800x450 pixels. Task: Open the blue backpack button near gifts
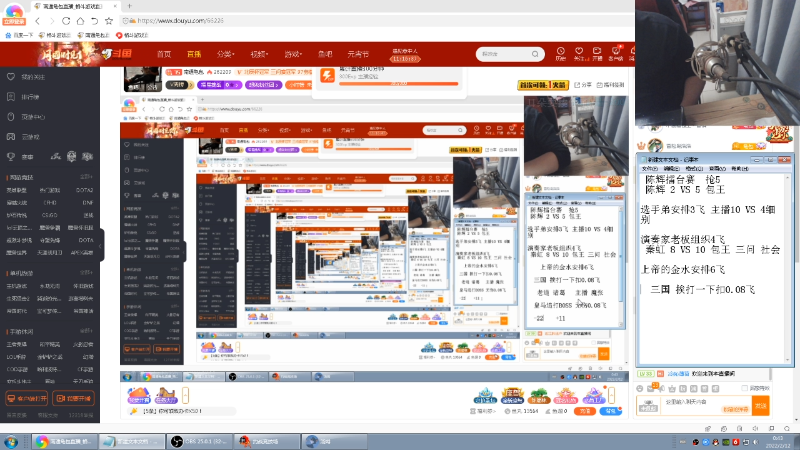pos(610,411)
